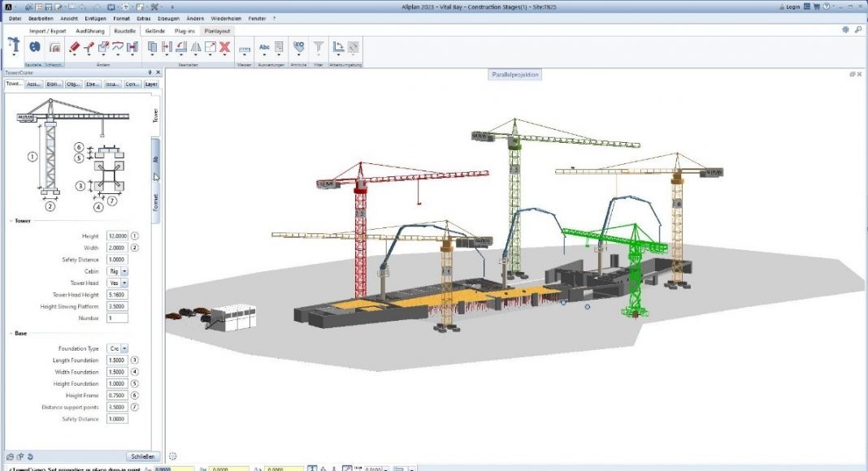Click the Attribute icon in ribbon
This screenshot has height=471, width=868.
point(298,47)
